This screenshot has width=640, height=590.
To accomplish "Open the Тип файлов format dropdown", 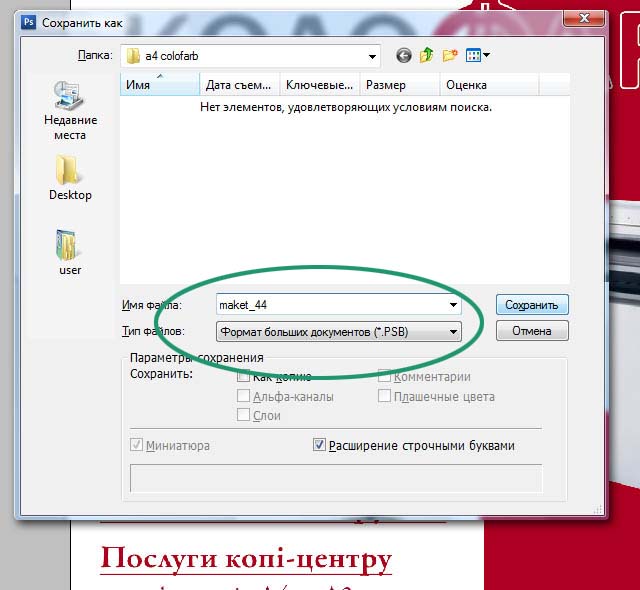I will tap(339, 332).
